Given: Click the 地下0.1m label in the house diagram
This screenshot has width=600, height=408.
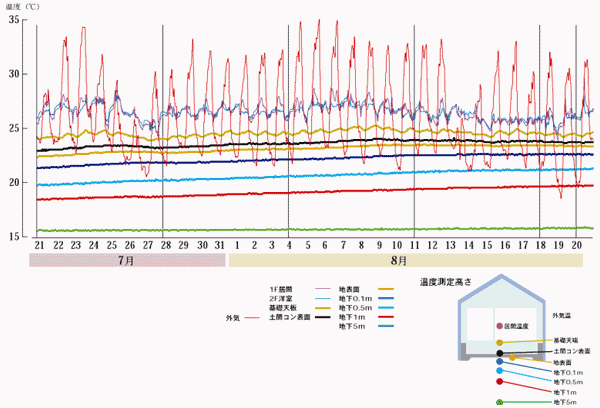Looking at the screenshot, I should pyautogui.click(x=569, y=372).
